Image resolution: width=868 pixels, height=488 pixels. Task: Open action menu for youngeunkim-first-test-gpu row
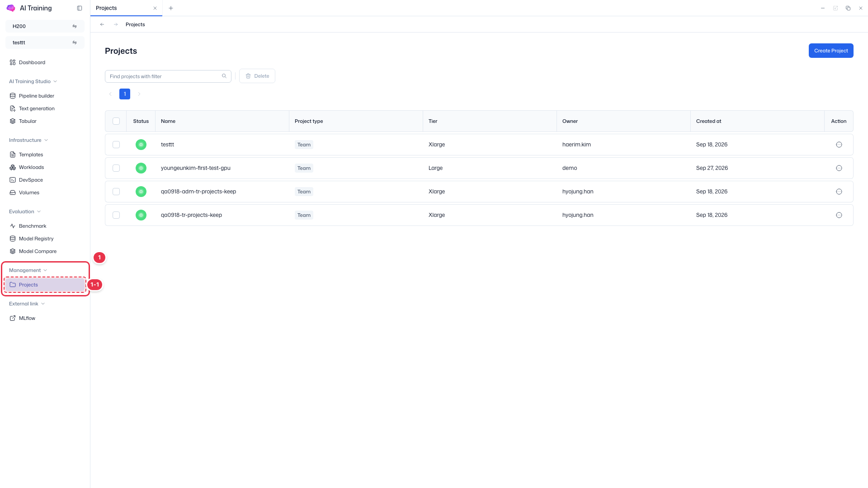coord(839,168)
